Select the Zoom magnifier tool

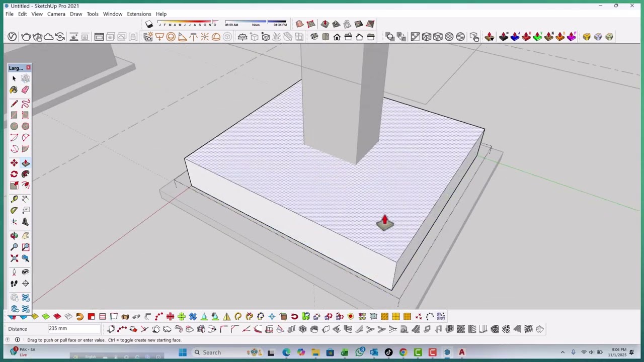tap(14, 247)
